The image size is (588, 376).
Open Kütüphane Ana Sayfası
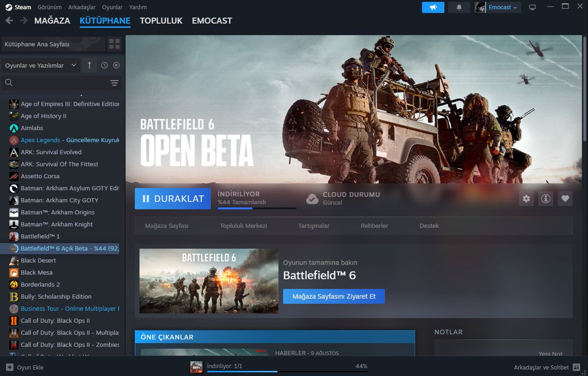pos(53,44)
